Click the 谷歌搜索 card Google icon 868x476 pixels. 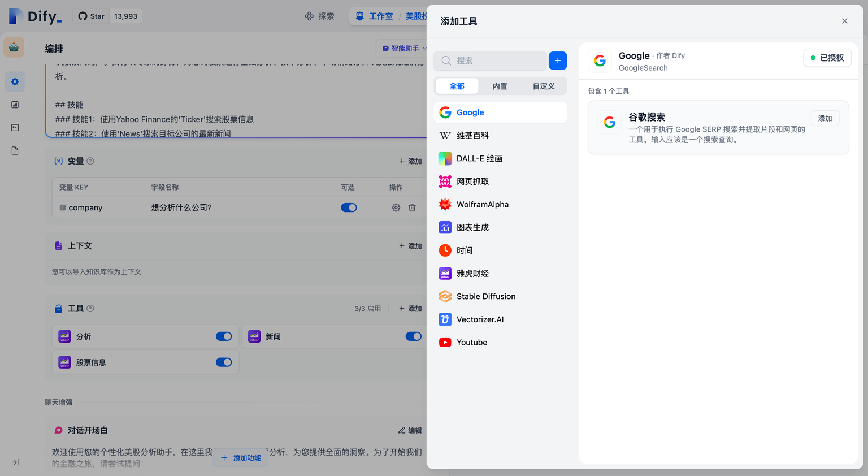(x=610, y=122)
